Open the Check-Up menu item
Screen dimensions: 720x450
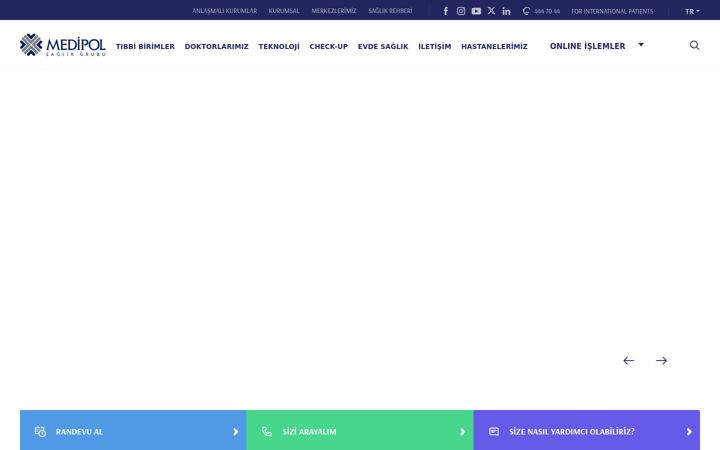(x=329, y=46)
